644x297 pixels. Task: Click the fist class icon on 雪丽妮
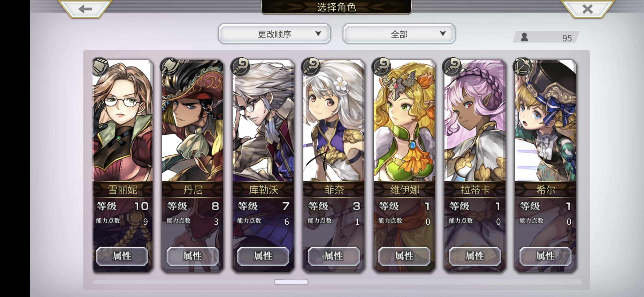coord(100,66)
